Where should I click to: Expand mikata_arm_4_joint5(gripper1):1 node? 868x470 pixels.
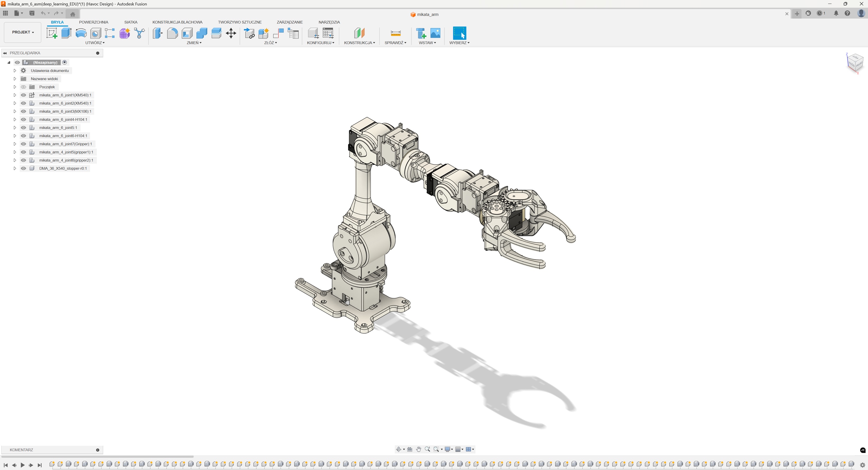15,152
